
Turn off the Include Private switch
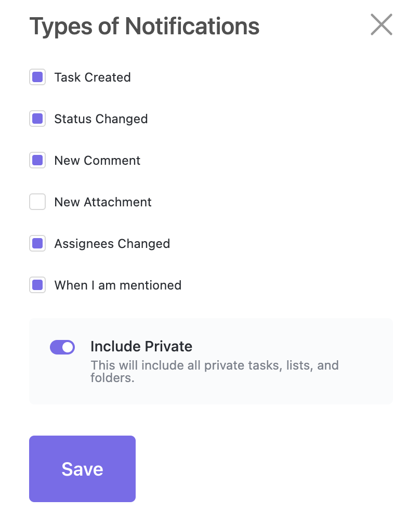pos(62,347)
